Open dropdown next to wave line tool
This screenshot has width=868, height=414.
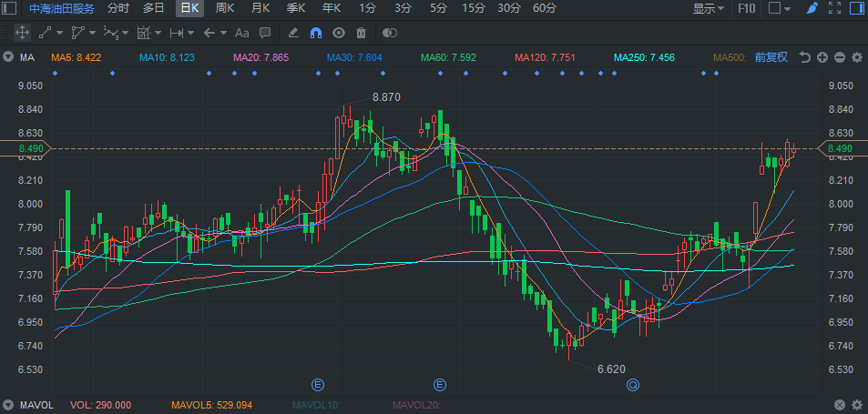(125, 33)
